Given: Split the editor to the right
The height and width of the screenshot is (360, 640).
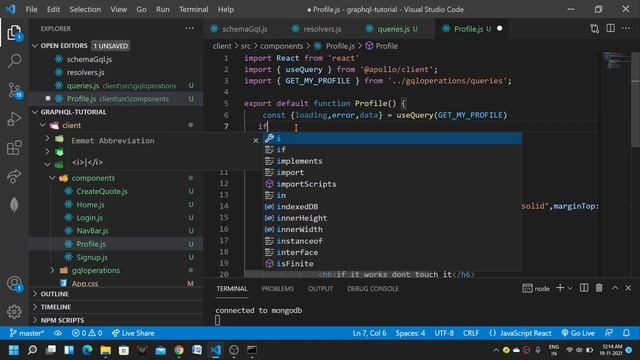Looking at the screenshot, I should point(611,29).
